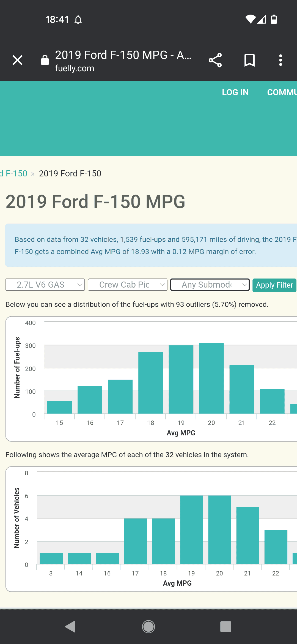Tap the 'Number of Fuel-ups' axis label

coord(17,368)
